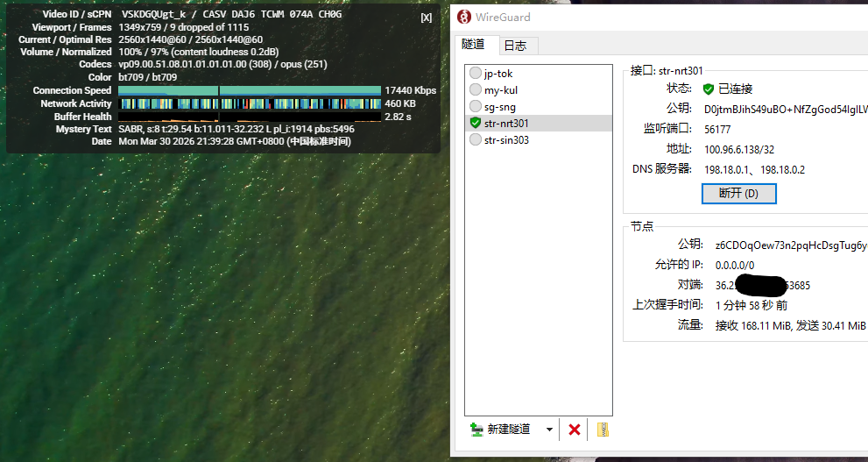Screen dimensions: 868x462
Task: Disconnect the tunnel with 断开 (D) button
Action: (x=738, y=194)
